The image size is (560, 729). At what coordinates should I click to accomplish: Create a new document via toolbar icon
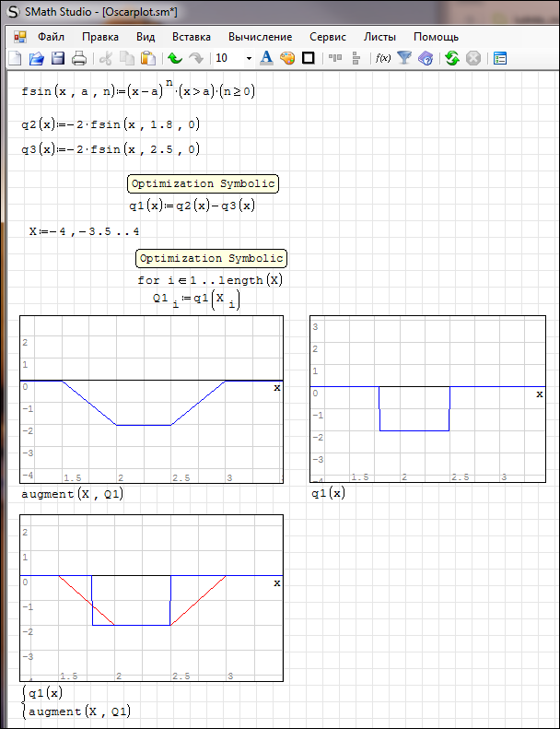click(x=15, y=58)
